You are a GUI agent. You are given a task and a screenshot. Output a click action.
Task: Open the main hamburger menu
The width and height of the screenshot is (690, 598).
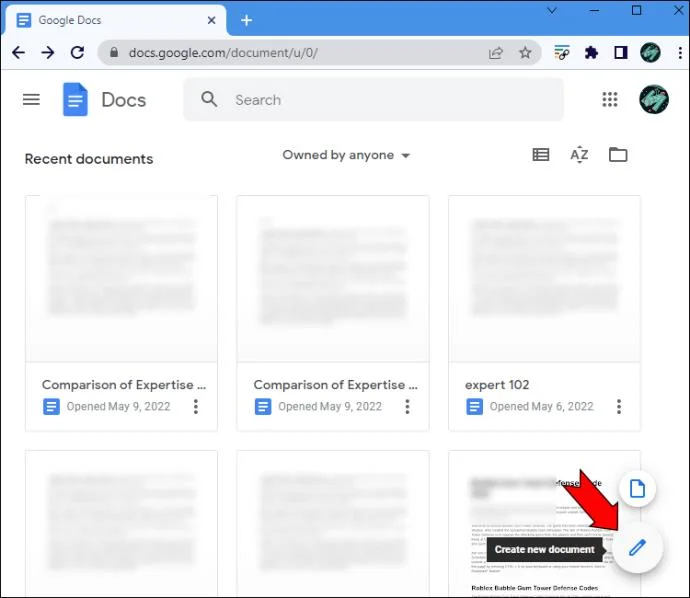click(x=31, y=99)
